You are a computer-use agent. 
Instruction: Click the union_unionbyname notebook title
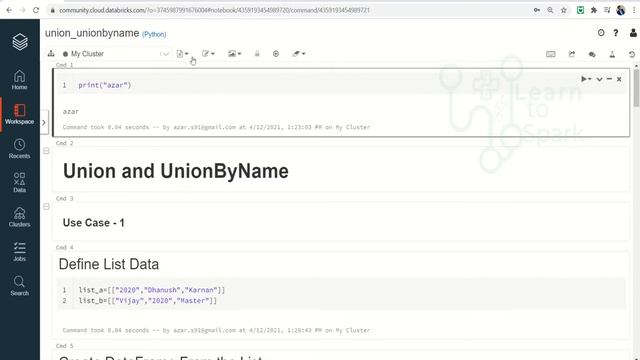click(92, 33)
